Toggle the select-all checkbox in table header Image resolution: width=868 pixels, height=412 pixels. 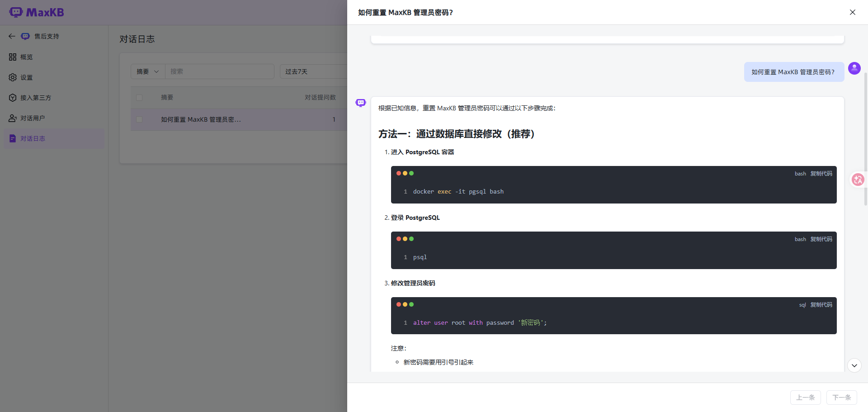[x=139, y=98]
